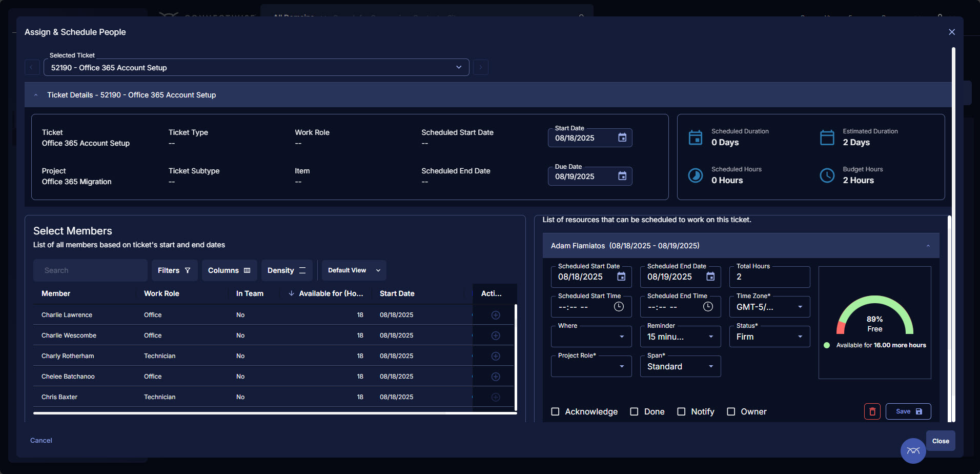980x474 pixels.
Task: Open the Due Date calendar picker
Action: click(x=622, y=176)
